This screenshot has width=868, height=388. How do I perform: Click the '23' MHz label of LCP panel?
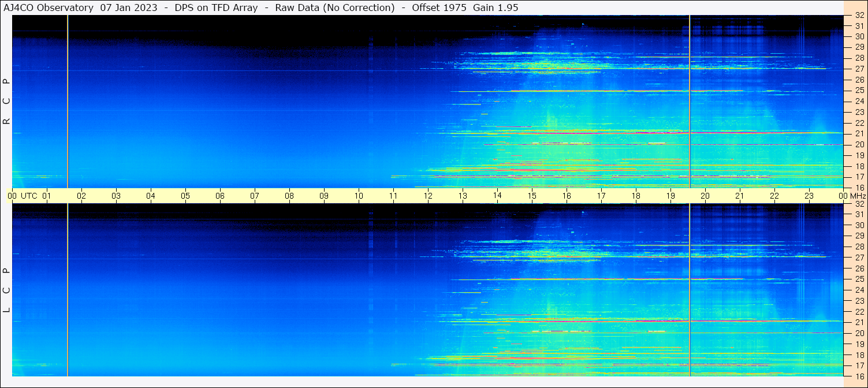click(859, 301)
